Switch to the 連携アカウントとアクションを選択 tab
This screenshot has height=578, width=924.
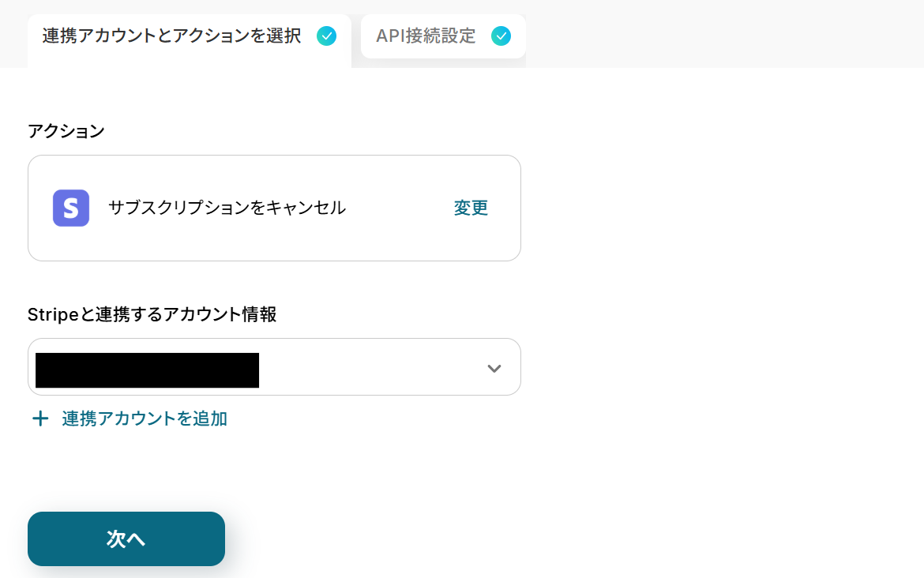click(171, 36)
